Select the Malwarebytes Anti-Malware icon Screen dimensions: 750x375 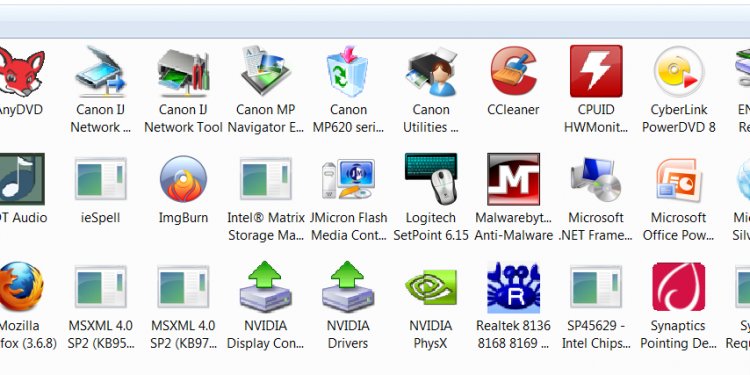514,179
